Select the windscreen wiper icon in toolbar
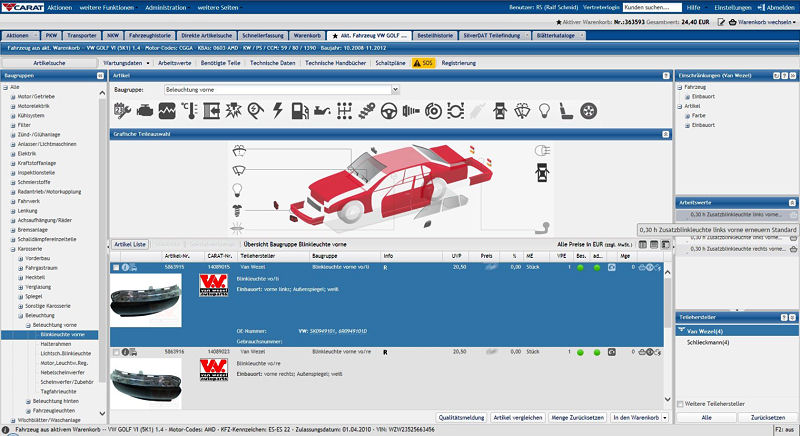 [x=522, y=111]
